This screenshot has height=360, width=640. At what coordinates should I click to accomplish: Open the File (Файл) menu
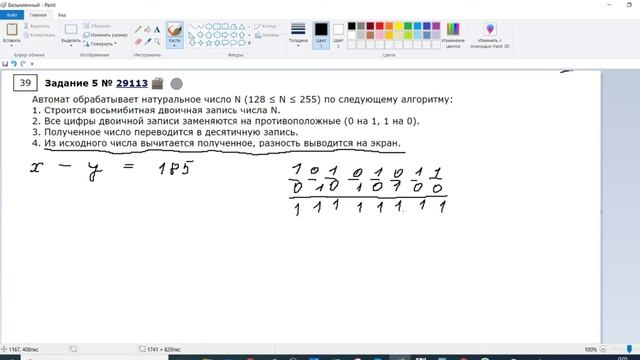[x=12, y=15]
